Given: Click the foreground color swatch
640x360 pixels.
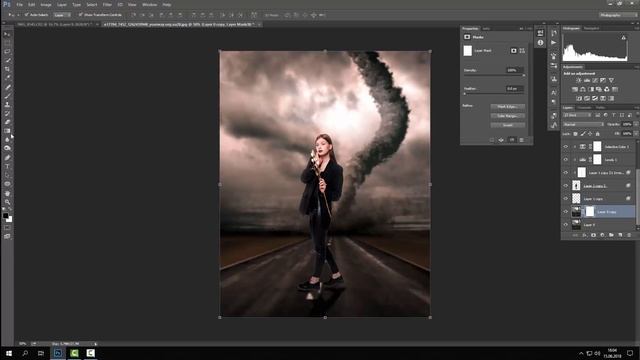Looking at the screenshot, I should [5, 216].
